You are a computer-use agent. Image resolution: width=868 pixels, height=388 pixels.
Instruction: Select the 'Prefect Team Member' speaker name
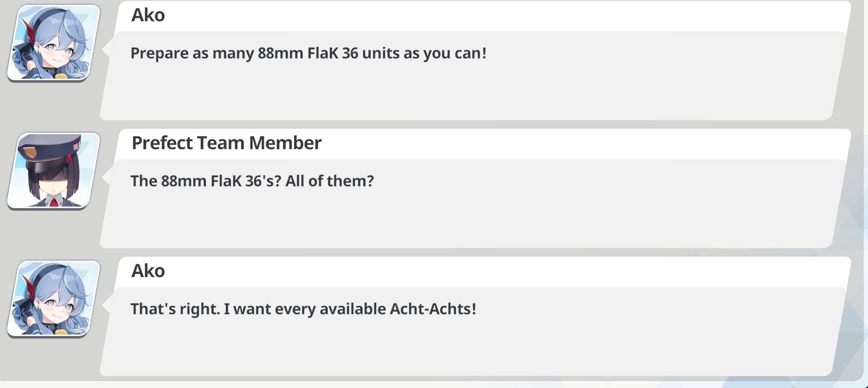pos(226,143)
